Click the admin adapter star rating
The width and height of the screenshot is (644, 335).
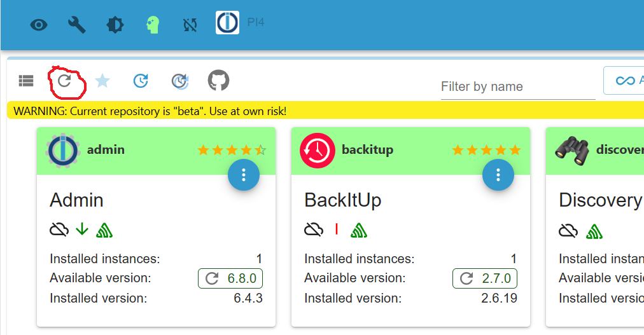tap(232, 150)
